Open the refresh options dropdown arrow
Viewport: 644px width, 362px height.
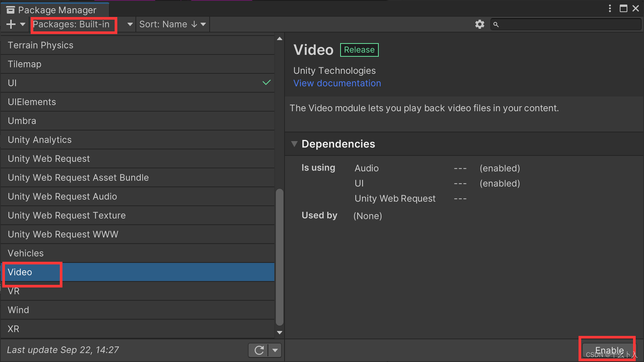[x=275, y=350]
